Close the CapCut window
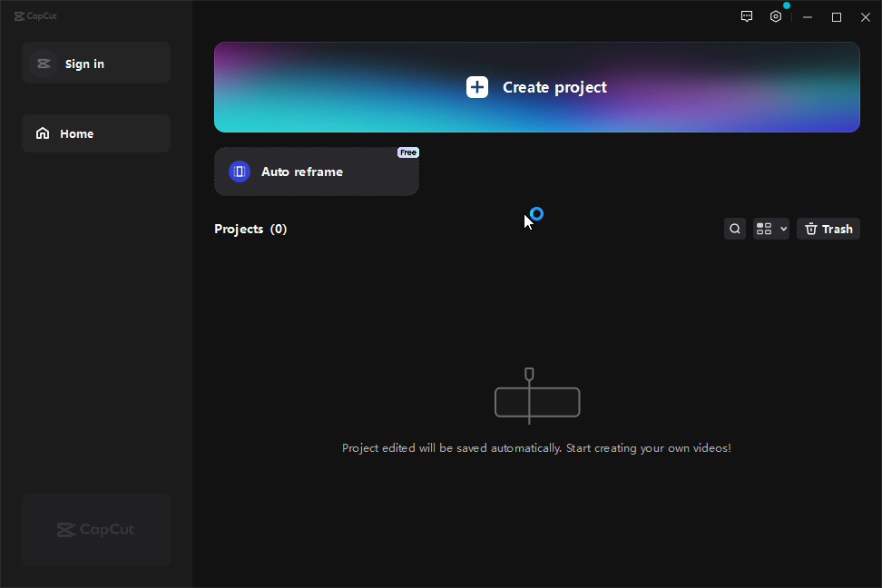The height and width of the screenshot is (588, 882). (x=866, y=17)
